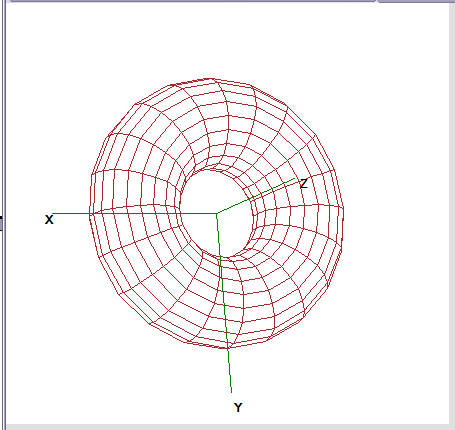This screenshot has width=455, height=430.
Task: Click the red torus wireframe mesh
Action: click(x=217, y=213)
